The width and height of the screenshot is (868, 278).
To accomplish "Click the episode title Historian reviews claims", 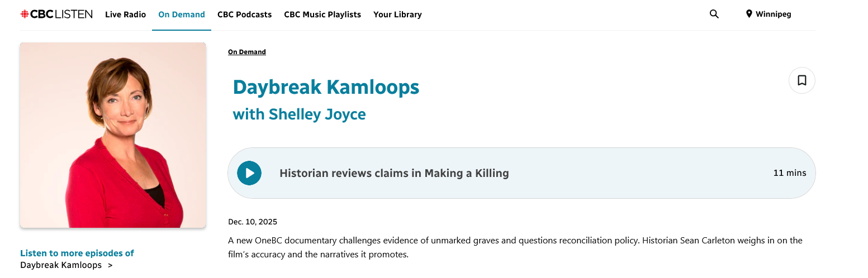I will pyautogui.click(x=394, y=173).
